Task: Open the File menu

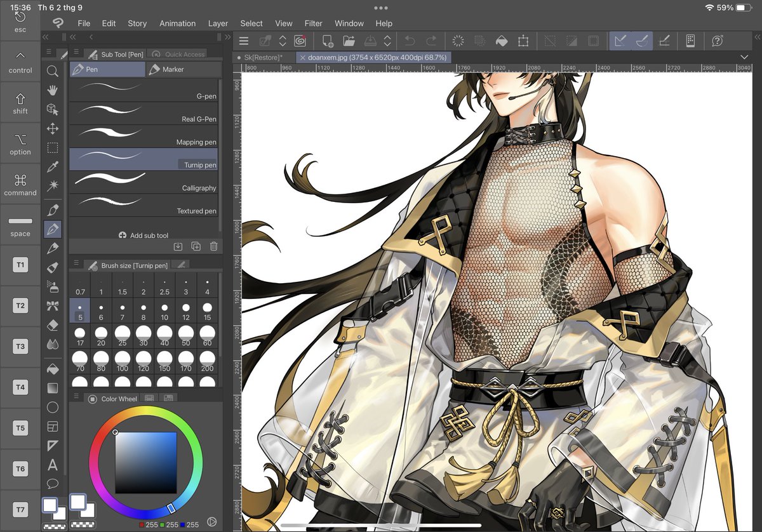Action: click(84, 23)
